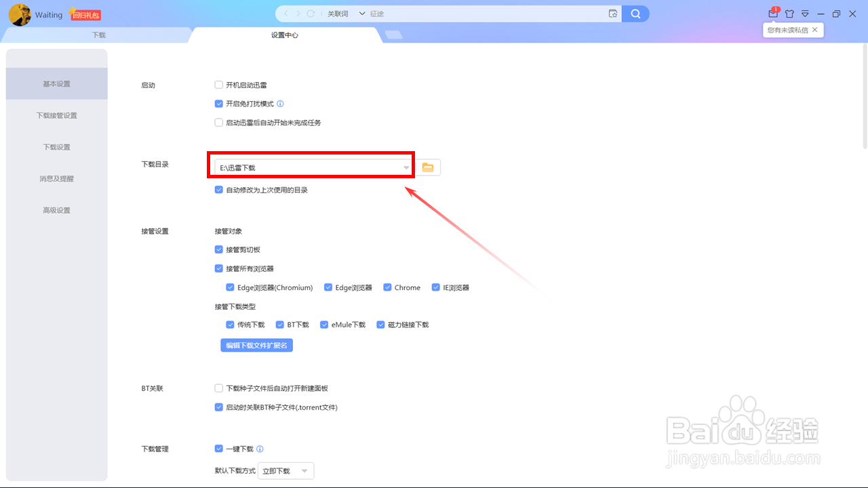This screenshot has height=488, width=868.
Task: Click the blue magnifier search button
Action: point(635,14)
